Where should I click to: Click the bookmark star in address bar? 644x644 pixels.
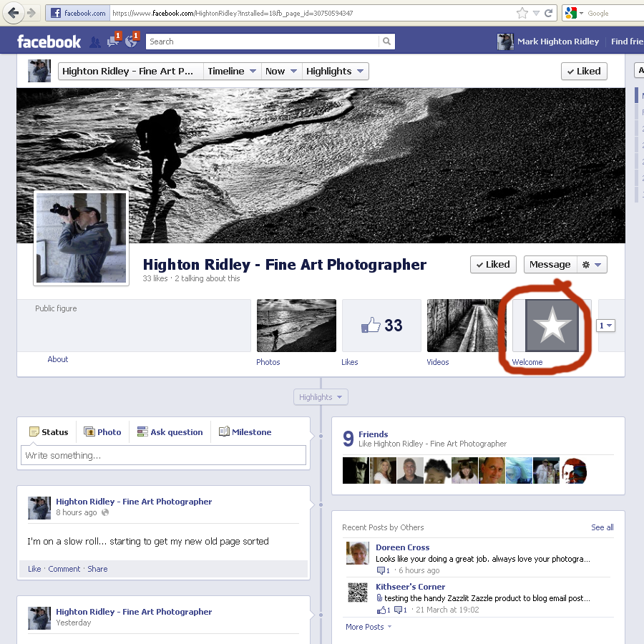522,13
